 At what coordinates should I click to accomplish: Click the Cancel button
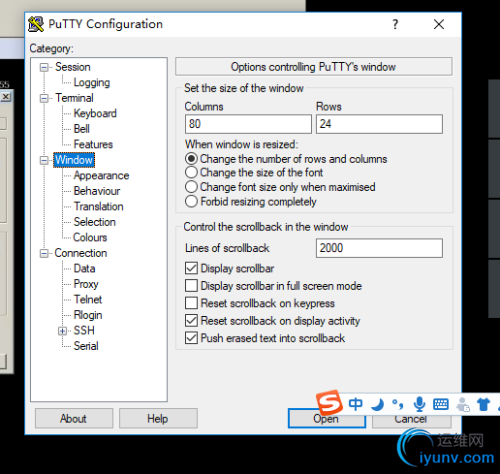click(x=411, y=421)
